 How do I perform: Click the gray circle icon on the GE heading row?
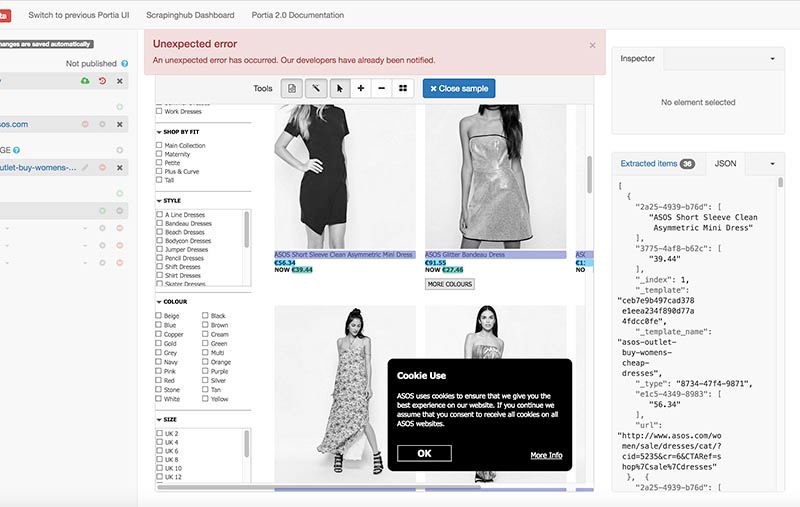pyautogui.click(x=119, y=150)
